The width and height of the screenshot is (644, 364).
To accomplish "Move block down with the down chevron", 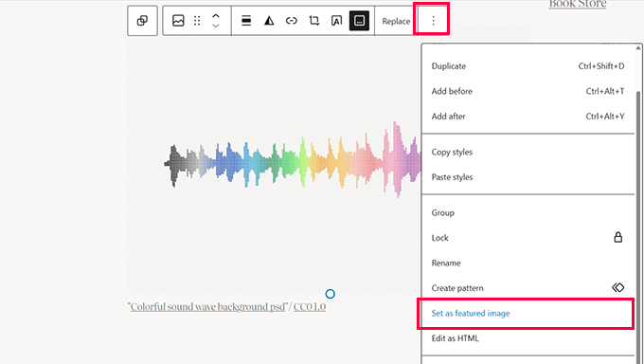I will (216, 26).
